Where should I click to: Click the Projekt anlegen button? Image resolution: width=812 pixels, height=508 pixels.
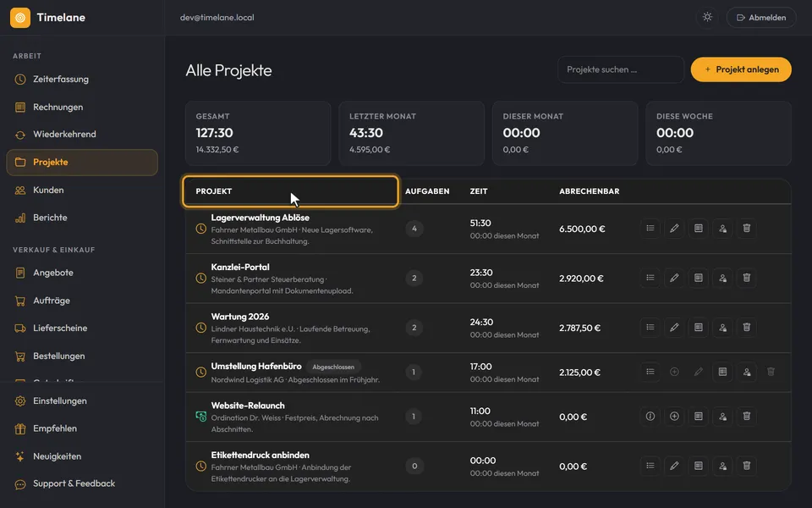pyautogui.click(x=741, y=69)
